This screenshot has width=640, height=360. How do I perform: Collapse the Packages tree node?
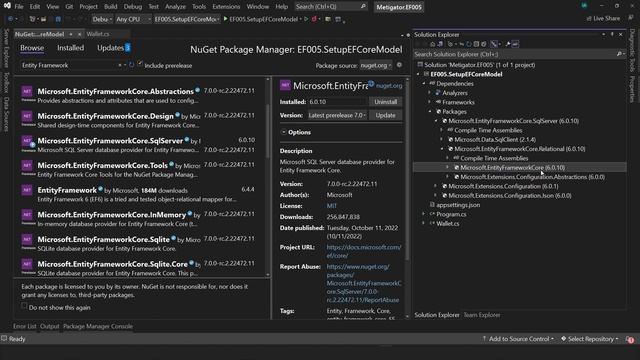[x=430, y=111]
